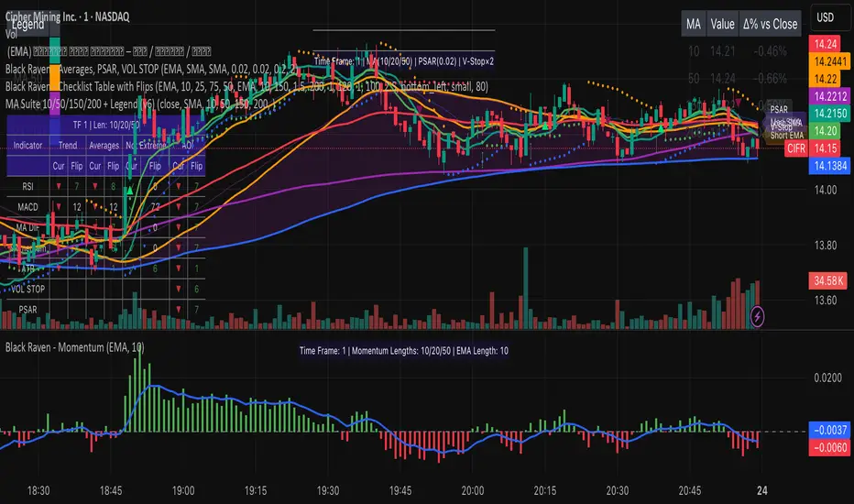
Task: Open the USD currency selector
Action: [x=825, y=17]
